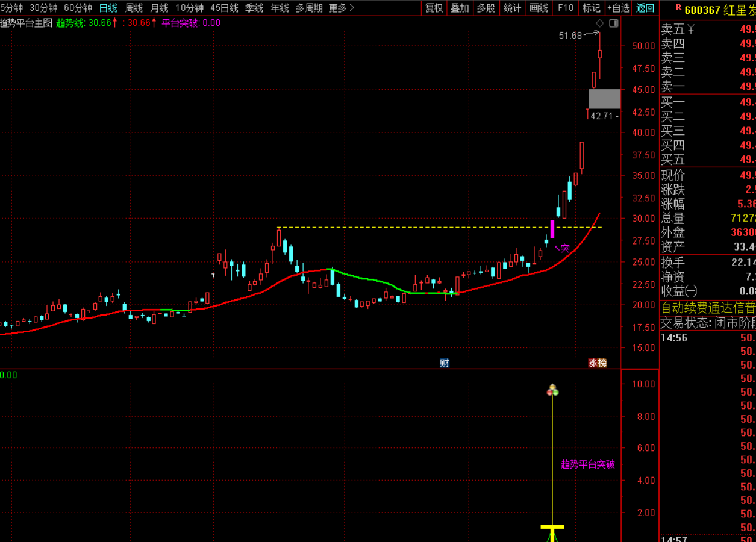756x542 pixels.
Task: Click the 自动续费通达信普 link
Action: 708,308
